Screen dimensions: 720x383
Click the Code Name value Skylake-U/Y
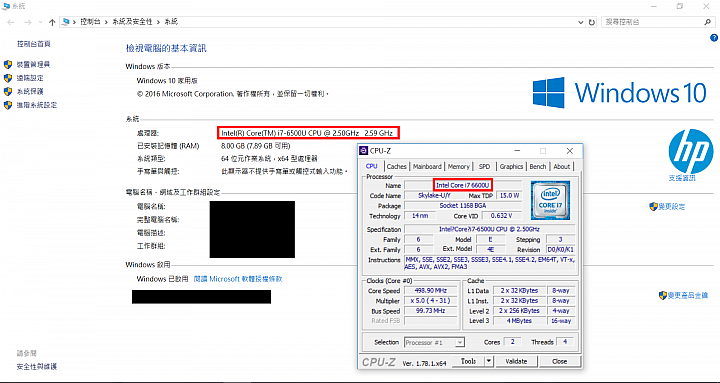[434, 196]
